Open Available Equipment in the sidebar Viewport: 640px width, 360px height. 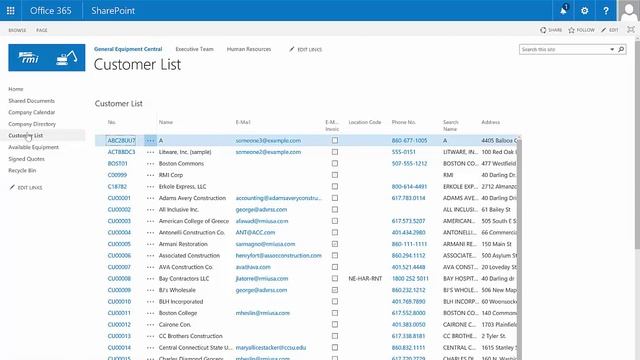(x=33, y=147)
